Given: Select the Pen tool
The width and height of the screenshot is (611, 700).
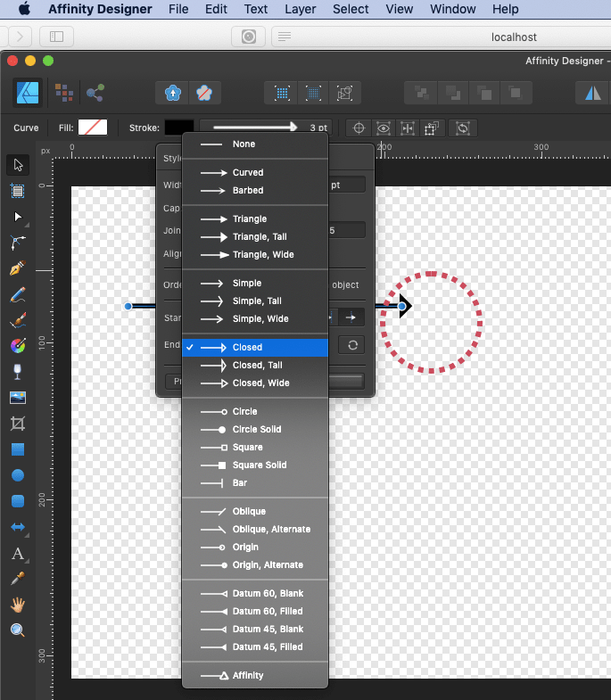Looking at the screenshot, I should point(18,268).
